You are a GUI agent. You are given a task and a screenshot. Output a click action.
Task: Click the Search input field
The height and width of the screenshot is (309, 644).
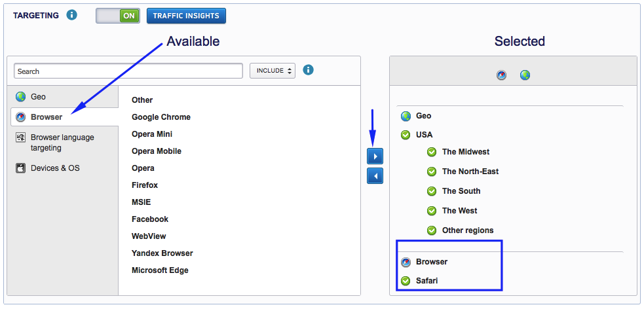pos(128,71)
